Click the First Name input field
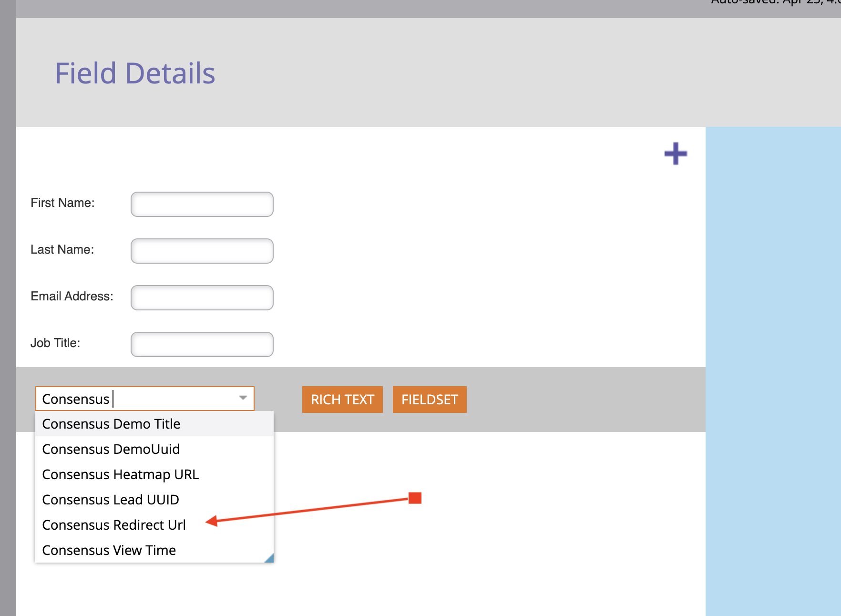Image resolution: width=841 pixels, height=616 pixels. click(x=202, y=204)
